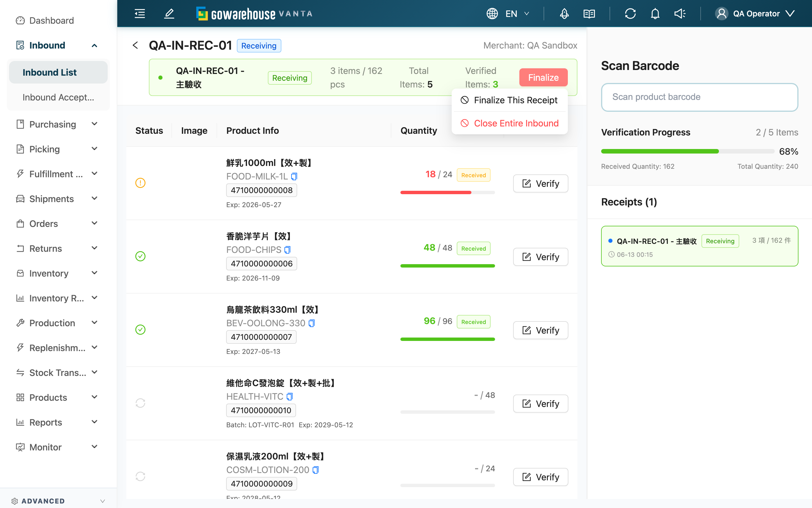Click the gowarehouse logo
The image size is (812, 508).
(x=254, y=14)
